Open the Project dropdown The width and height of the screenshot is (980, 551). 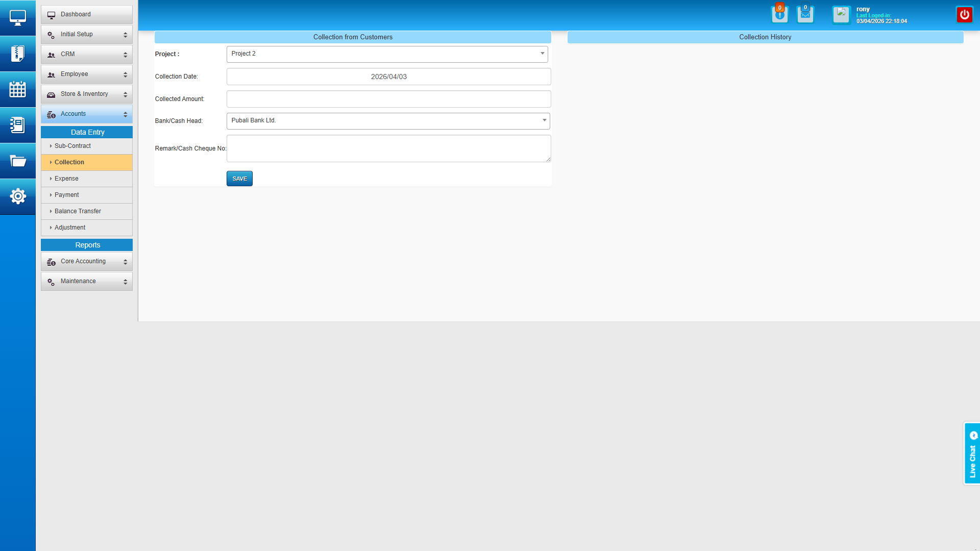[x=387, y=54]
